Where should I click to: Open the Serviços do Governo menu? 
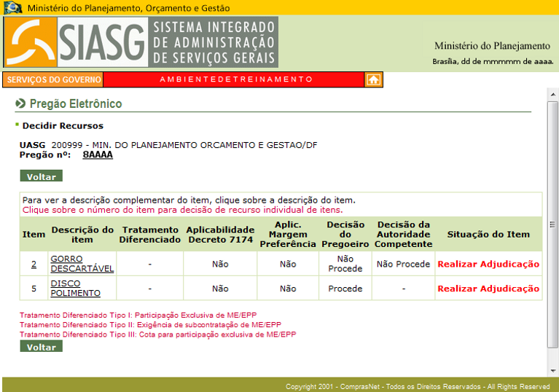tap(53, 79)
